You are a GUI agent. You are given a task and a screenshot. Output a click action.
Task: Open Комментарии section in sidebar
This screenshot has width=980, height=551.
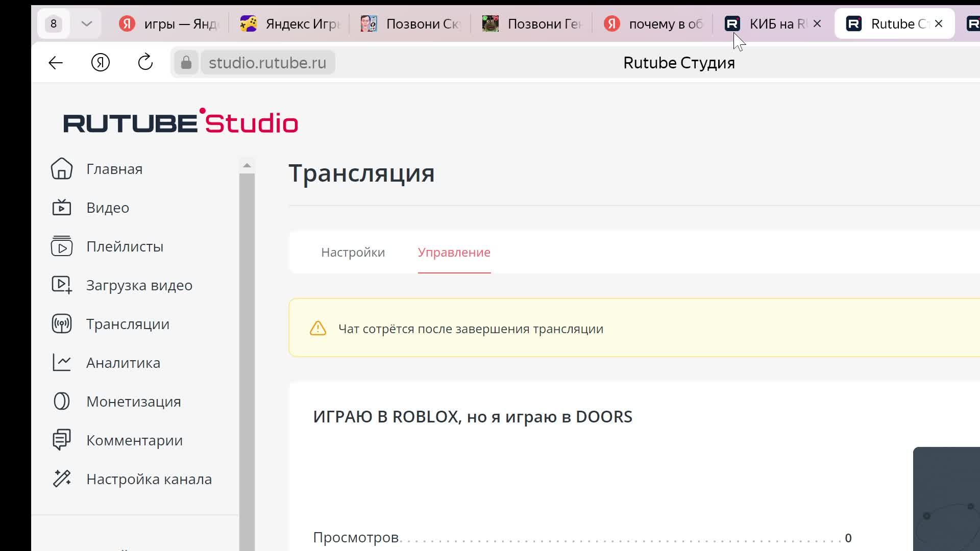point(134,440)
